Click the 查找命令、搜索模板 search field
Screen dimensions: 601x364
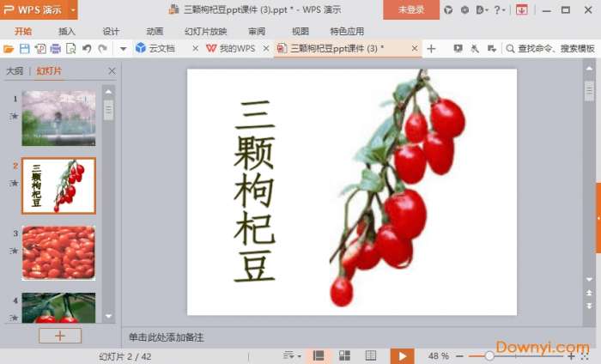point(550,49)
